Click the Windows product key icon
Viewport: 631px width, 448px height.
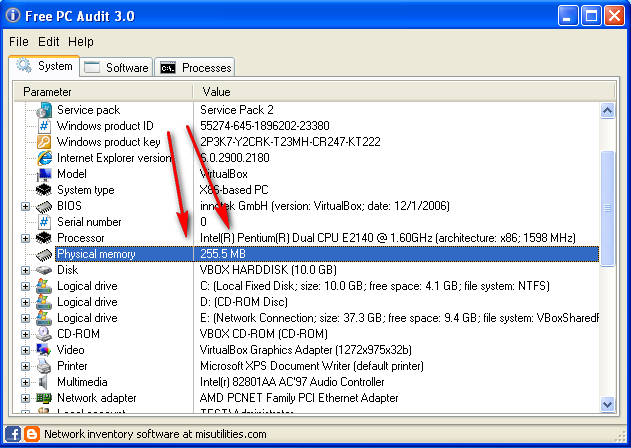point(44,142)
